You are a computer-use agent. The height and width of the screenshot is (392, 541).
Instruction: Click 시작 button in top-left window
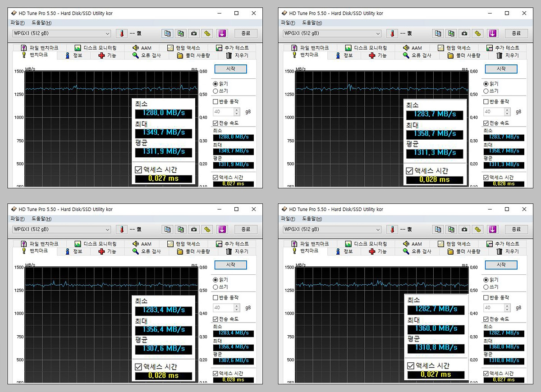230,69
